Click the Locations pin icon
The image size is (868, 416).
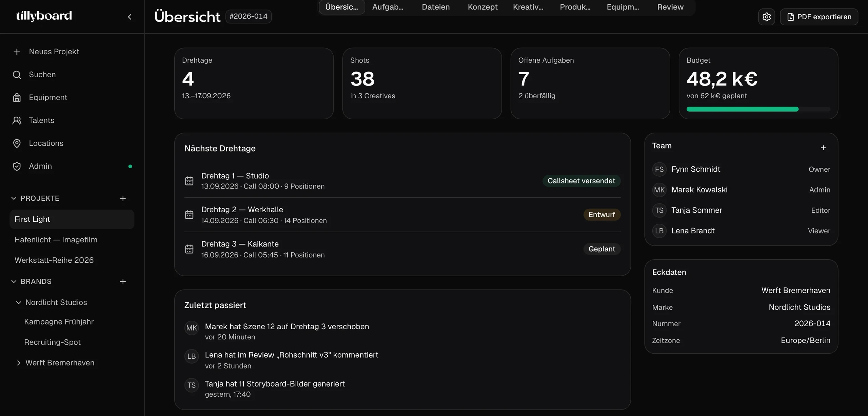[x=17, y=143]
